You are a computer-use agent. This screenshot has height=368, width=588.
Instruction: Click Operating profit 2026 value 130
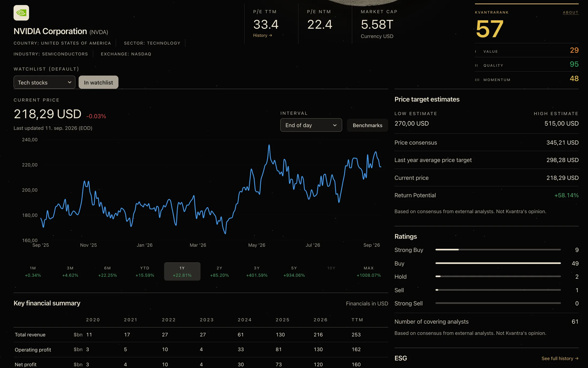(x=318, y=350)
